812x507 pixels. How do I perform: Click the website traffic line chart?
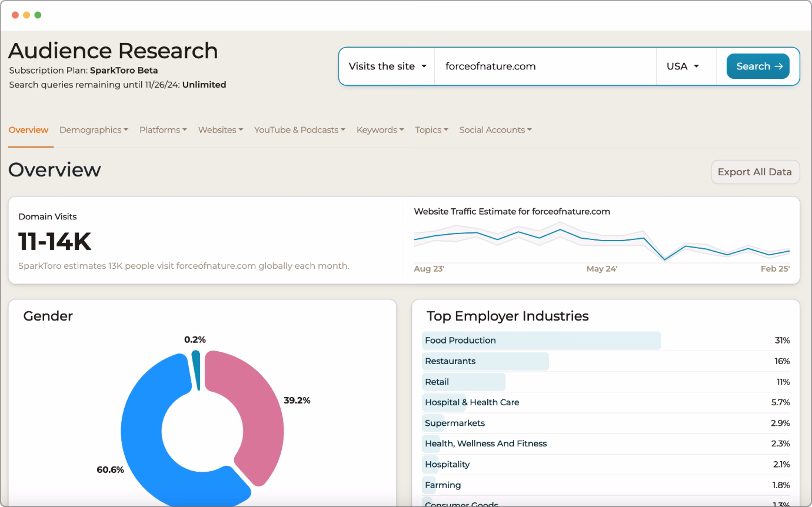click(601, 241)
